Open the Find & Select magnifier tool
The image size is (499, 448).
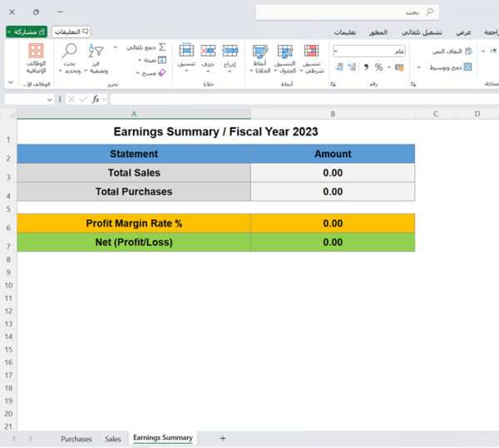69,52
